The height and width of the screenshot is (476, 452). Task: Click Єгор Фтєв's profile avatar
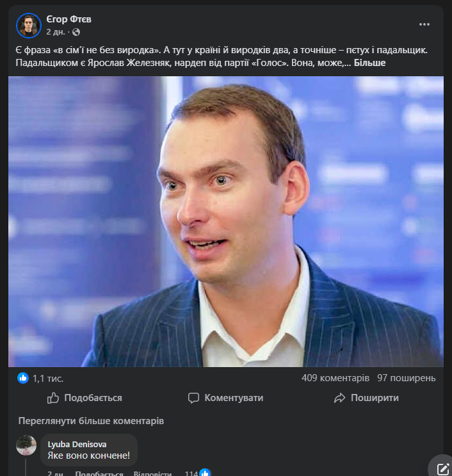pos(29,24)
